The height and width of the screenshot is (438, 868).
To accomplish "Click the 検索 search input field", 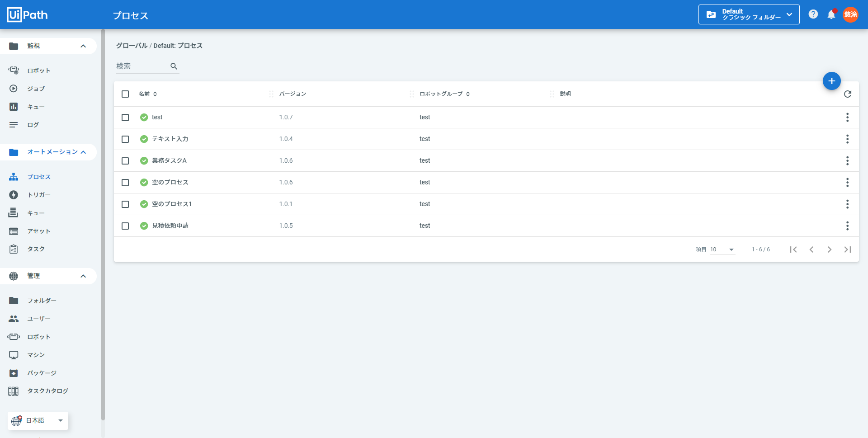I will point(142,66).
